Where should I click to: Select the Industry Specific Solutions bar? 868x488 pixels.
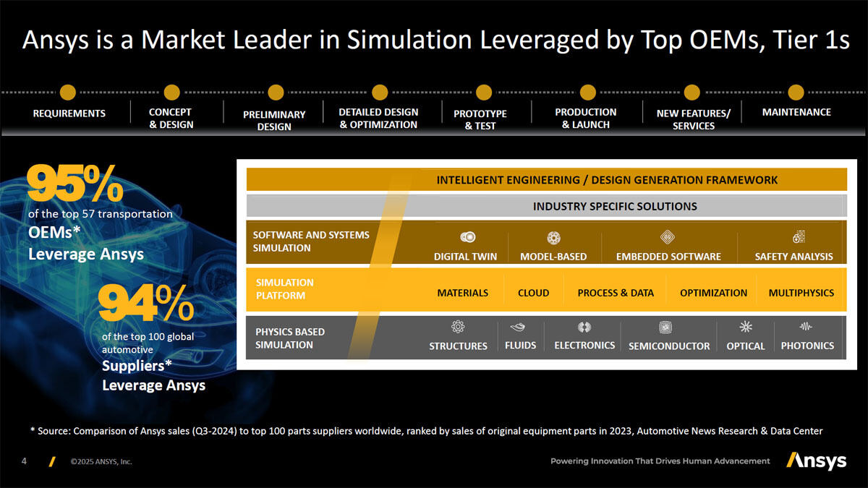(546, 206)
